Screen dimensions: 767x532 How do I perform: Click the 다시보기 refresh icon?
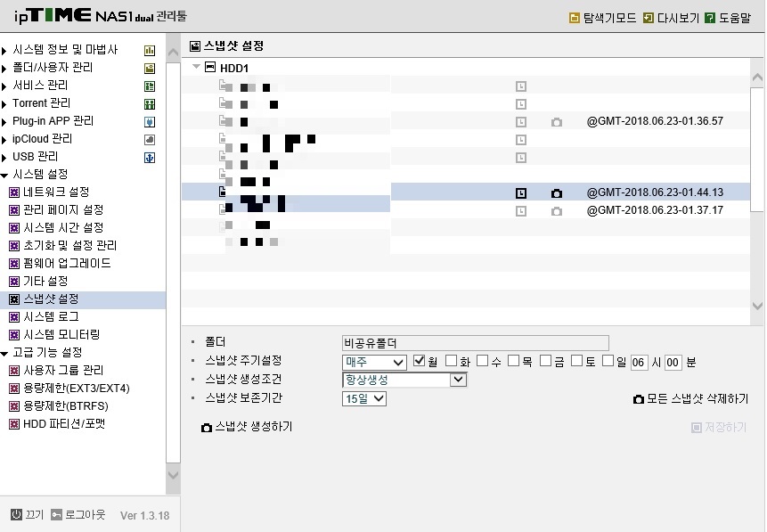pos(649,19)
